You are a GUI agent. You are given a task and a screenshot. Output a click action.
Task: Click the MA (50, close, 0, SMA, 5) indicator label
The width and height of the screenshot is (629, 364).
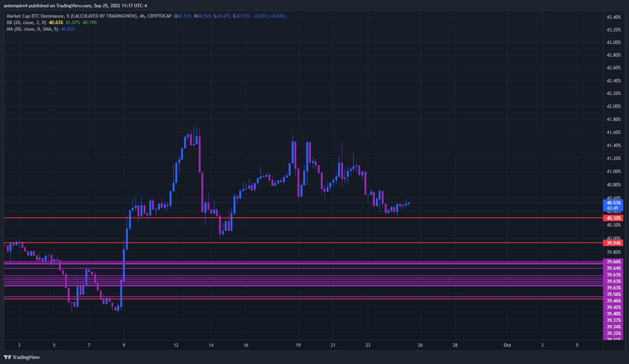tap(33, 29)
